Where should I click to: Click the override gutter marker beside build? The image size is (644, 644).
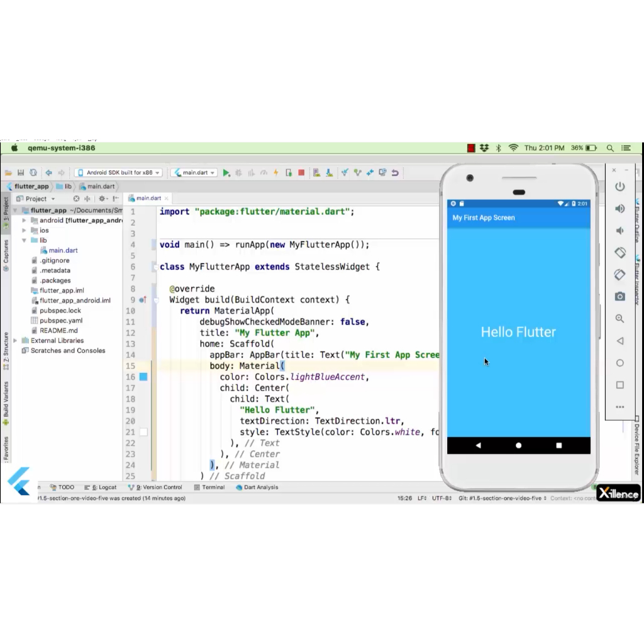[143, 300]
